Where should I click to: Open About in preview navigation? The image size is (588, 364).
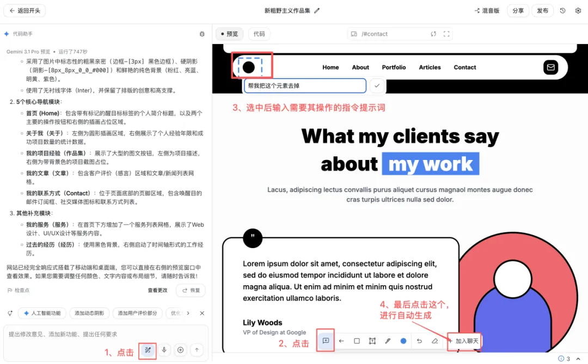click(360, 67)
